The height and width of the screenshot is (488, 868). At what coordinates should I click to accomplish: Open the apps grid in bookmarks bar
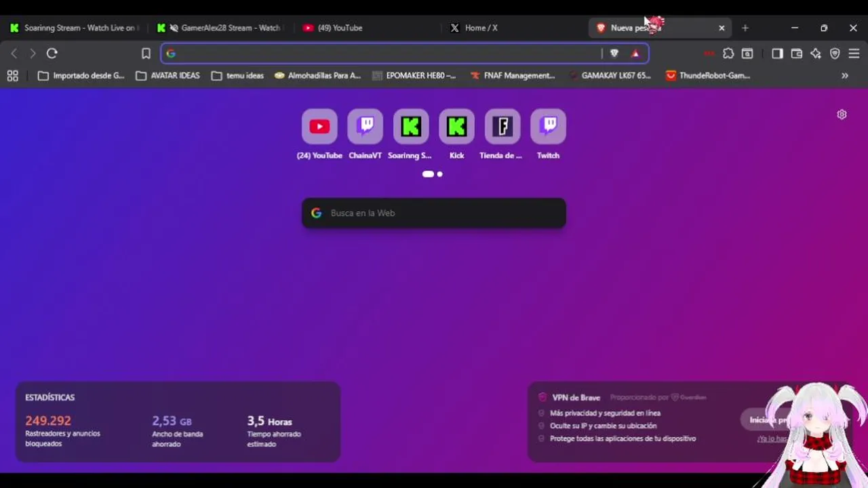12,76
